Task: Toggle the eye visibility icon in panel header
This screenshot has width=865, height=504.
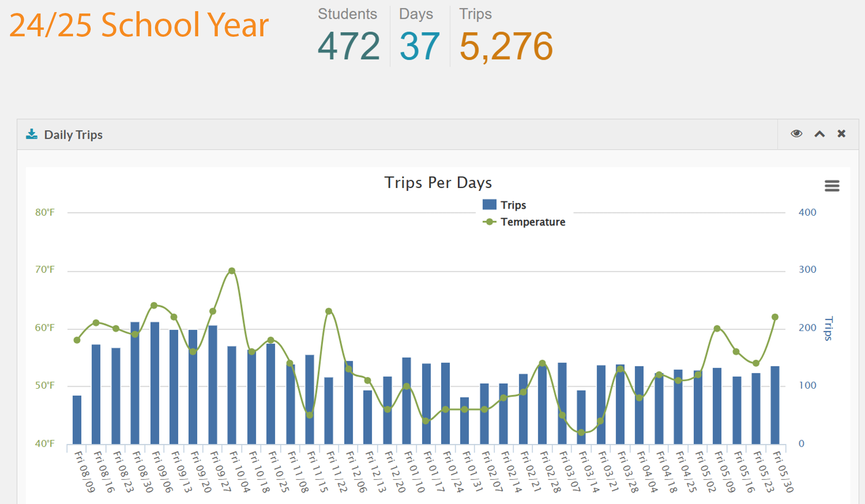Action: 796,134
